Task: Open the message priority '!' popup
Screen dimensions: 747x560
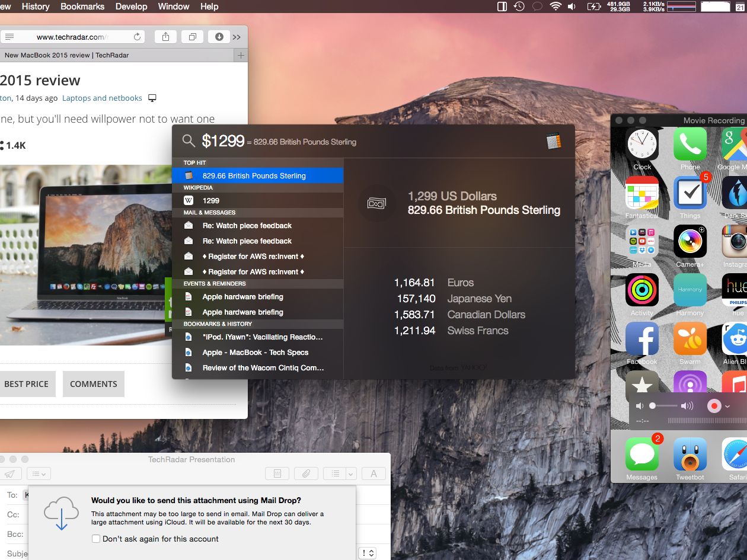Action: point(368,553)
